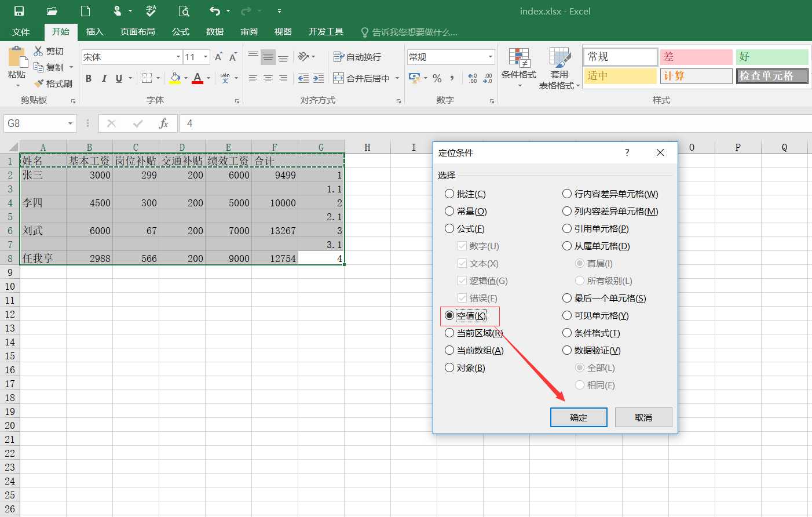Decrease the cell indent
812x517 pixels.
pos(303,78)
